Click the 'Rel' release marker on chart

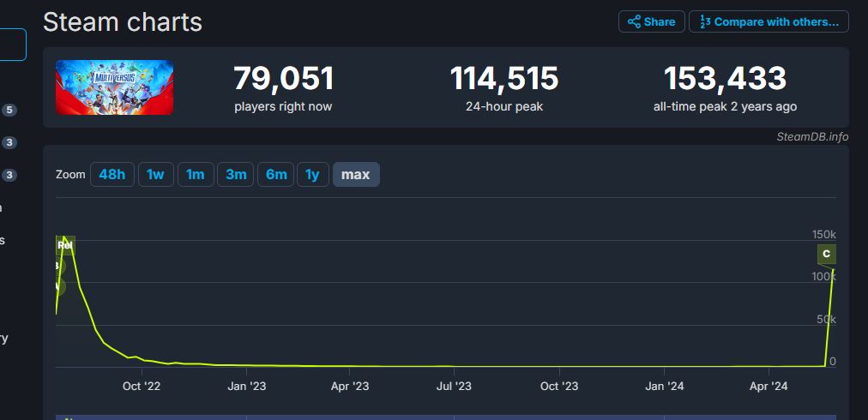[65, 245]
